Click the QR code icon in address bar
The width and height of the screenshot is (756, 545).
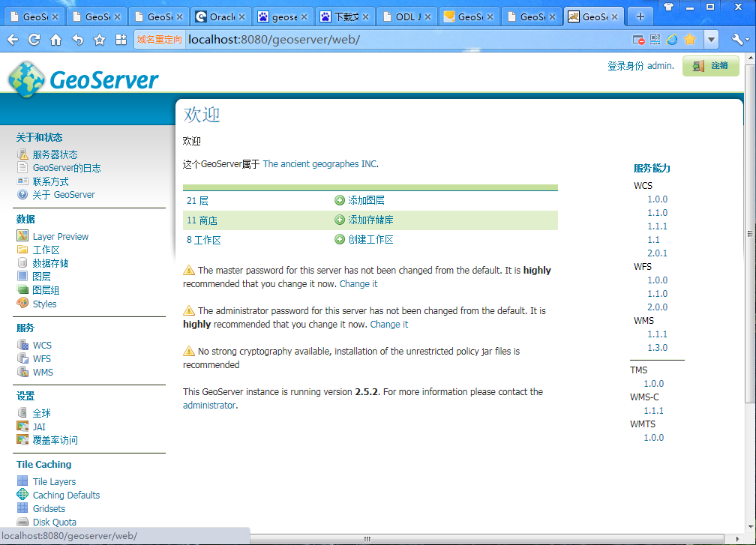point(655,40)
